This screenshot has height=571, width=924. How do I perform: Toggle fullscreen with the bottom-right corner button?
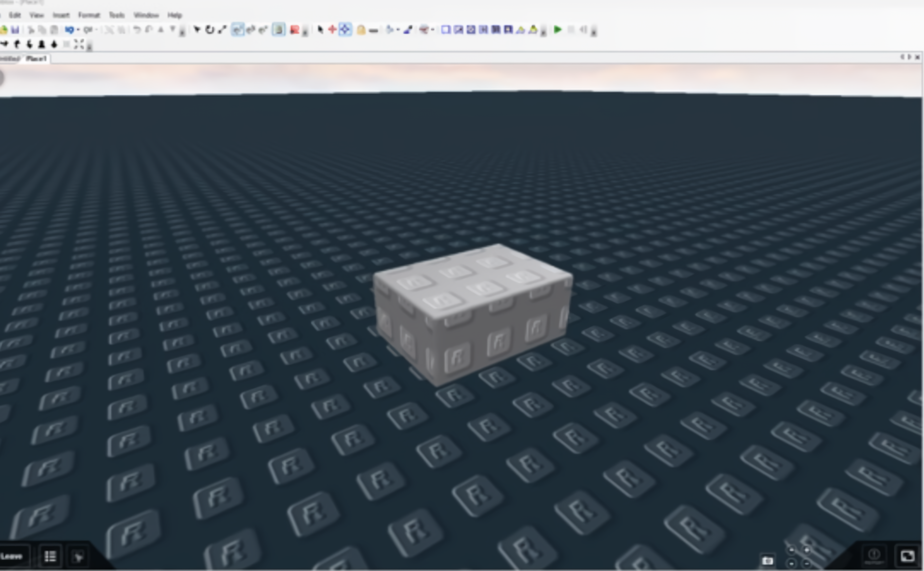pos(907,556)
